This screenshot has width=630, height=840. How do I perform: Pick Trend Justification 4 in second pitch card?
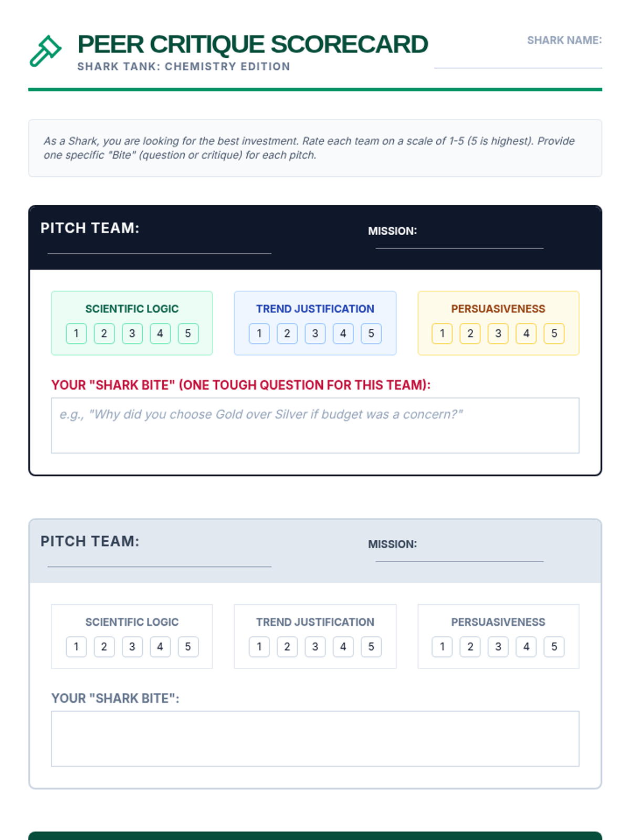click(343, 647)
